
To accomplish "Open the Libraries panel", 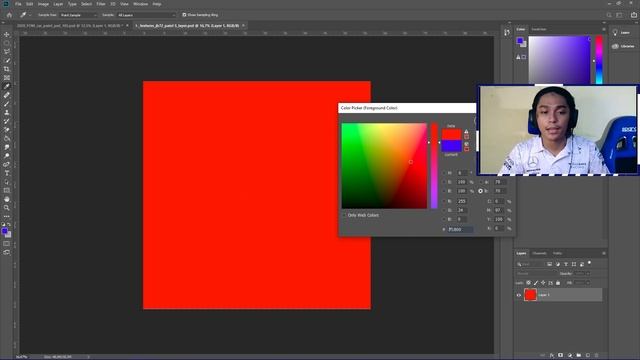I will click(623, 46).
